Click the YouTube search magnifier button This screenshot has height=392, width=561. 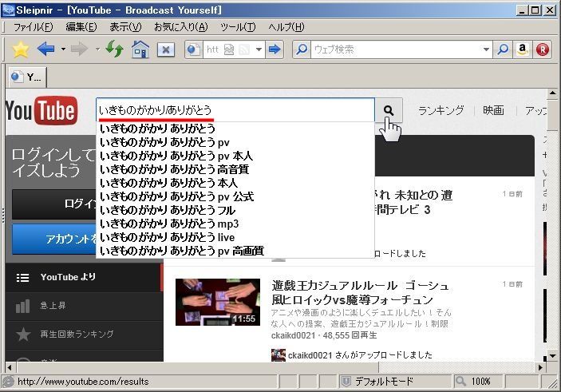coord(389,110)
